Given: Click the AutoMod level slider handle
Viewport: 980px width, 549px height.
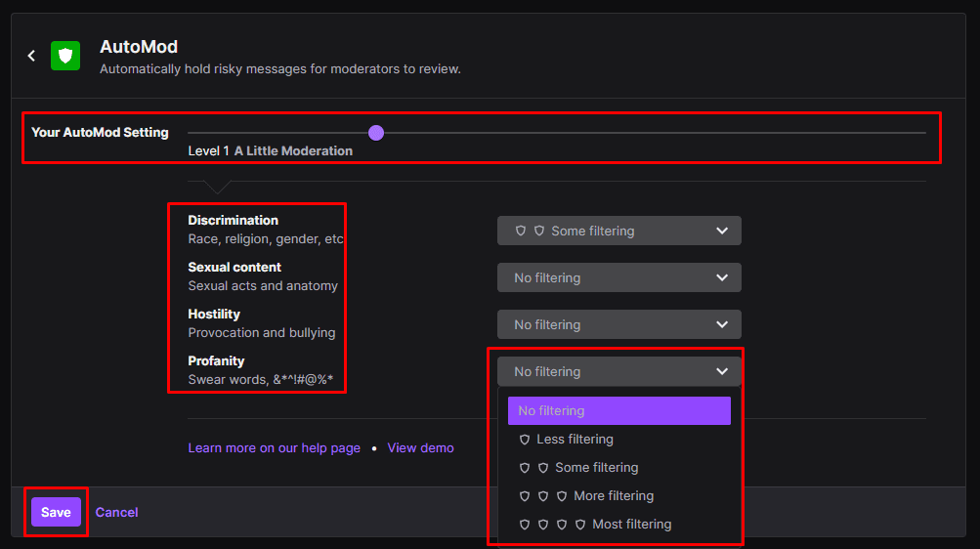Looking at the screenshot, I should coord(375,133).
